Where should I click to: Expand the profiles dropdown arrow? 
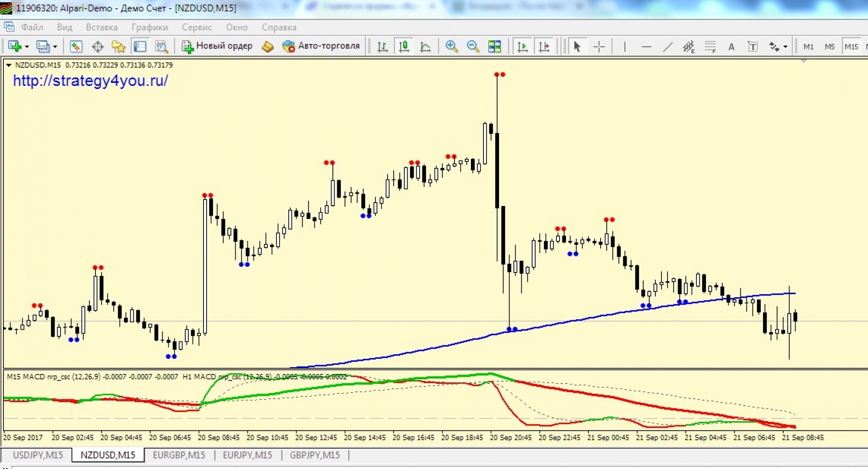[x=55, y=47]
